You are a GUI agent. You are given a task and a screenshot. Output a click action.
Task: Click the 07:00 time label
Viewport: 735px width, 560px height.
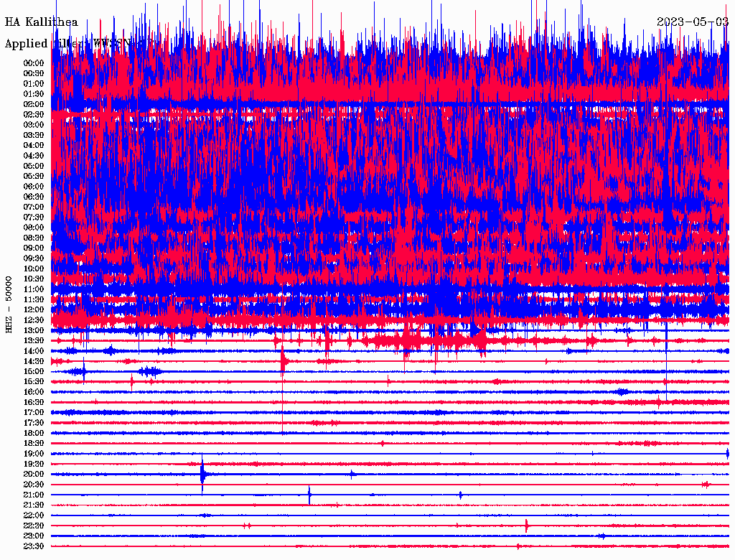point(34,207)
